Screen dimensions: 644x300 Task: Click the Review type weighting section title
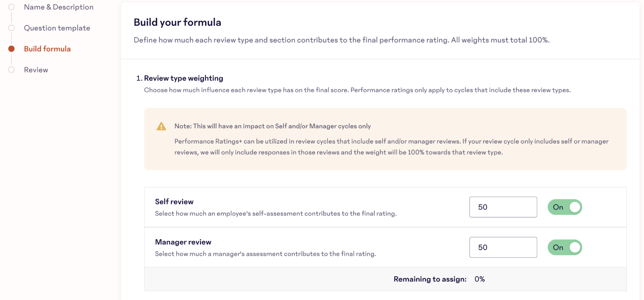[183, 78]
